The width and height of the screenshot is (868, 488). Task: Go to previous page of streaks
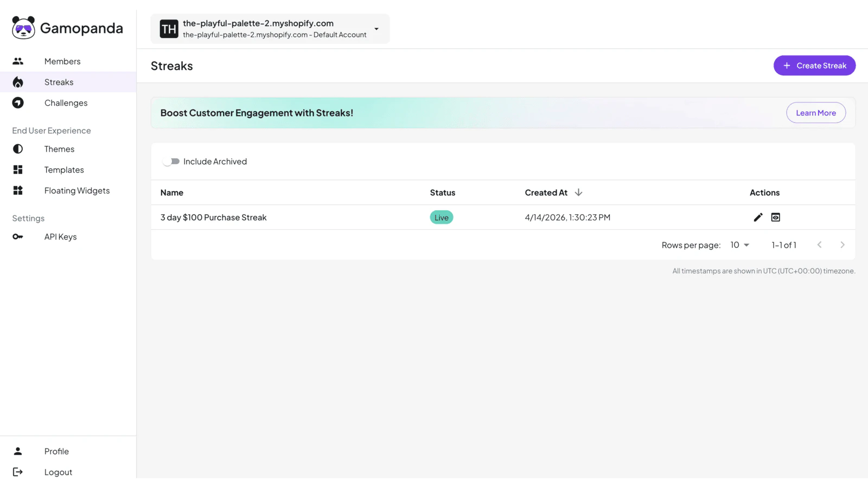[820, 245]
